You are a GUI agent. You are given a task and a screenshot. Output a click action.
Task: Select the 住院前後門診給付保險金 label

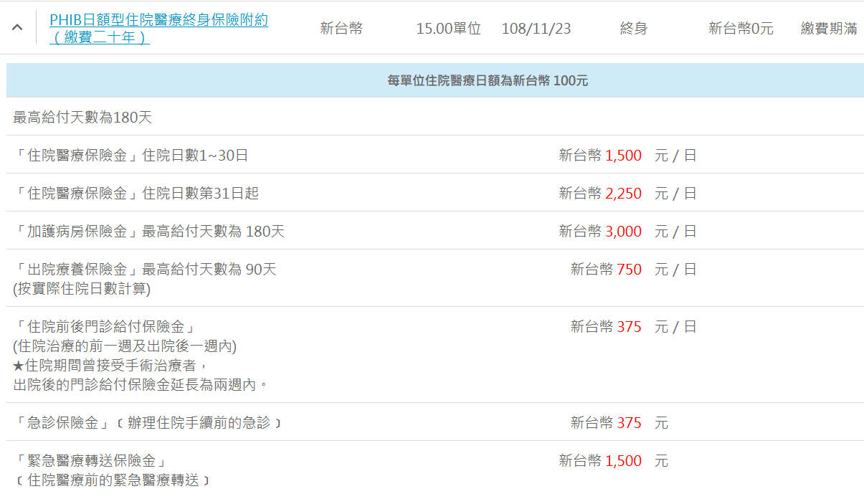coord(105,327)
